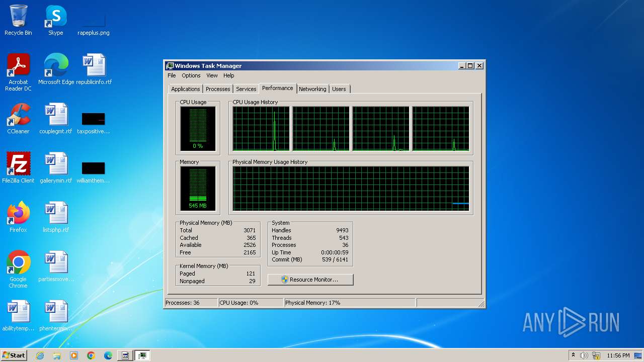Click the Task Manager taskbar button
The image size is (644, 362).
pyautogui.click(x=142, y=355)
